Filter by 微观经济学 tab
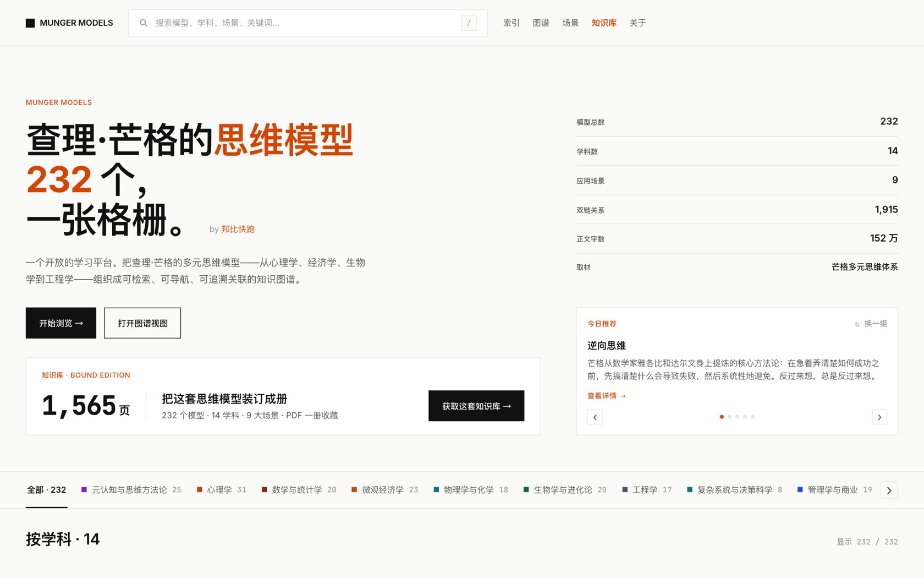This screenshot has width=924, height=578. (385, 490)
